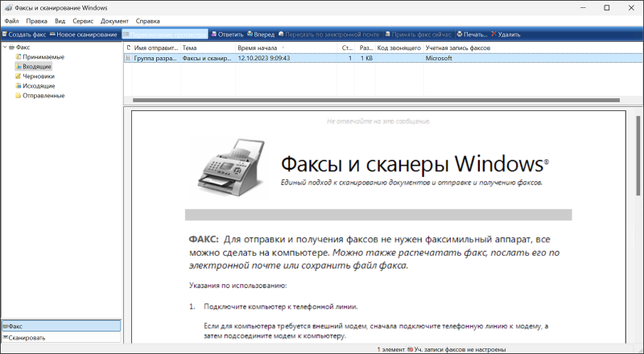The image size is (644, 354).
Task: Select the Отправленные folder
Action: coord(43,96)
